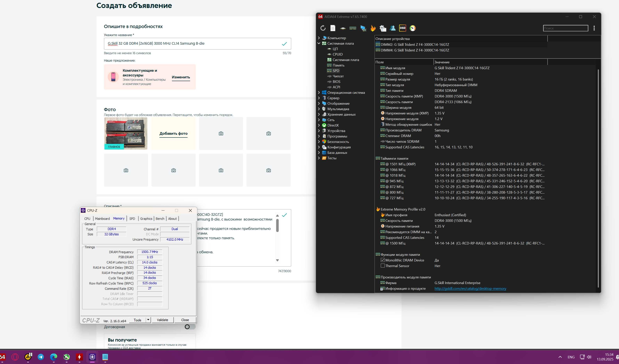Check the Monolithic DRAM Device checkbox

[383, 260]
